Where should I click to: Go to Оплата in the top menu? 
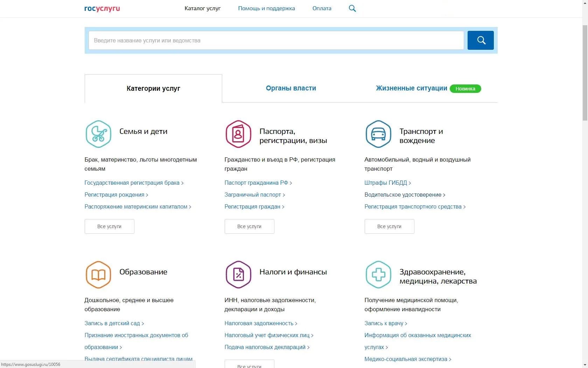pos(322,8)
